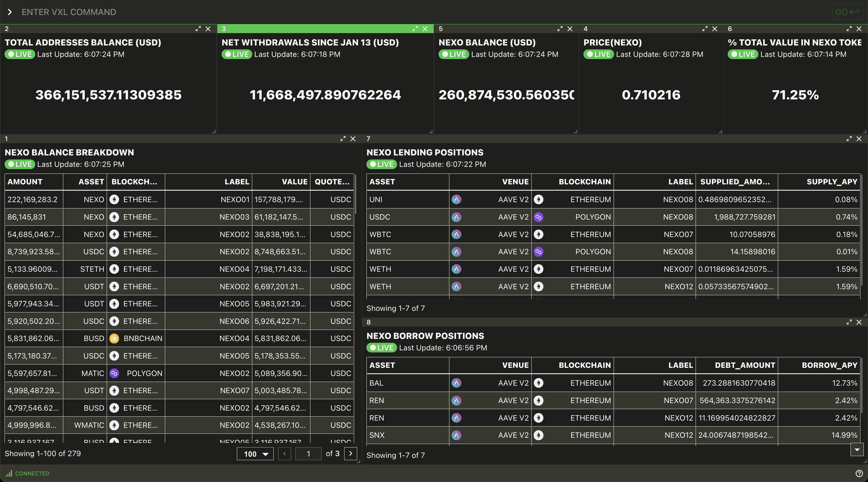The width and height of the screenshot is (868, 482).
Task: Expand the Price(NEXO) panel
Action: [704, 29]
